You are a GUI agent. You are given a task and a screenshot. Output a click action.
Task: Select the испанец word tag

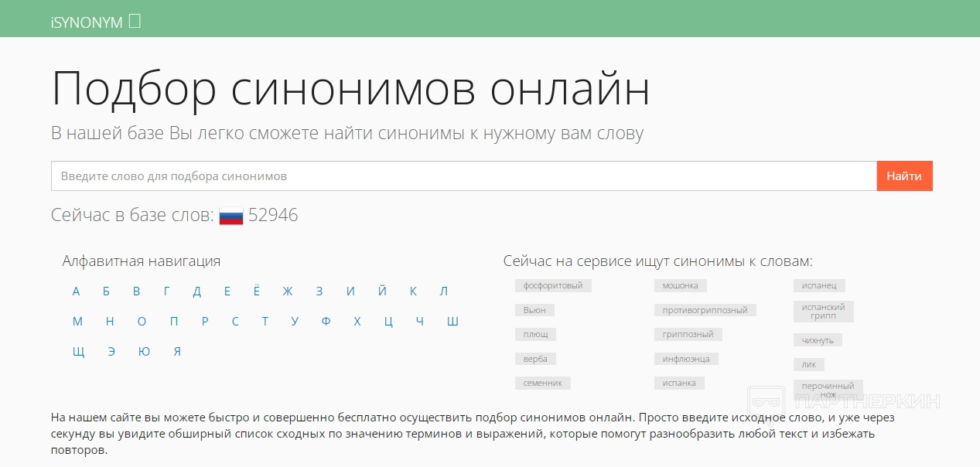[x=819, y=286]
